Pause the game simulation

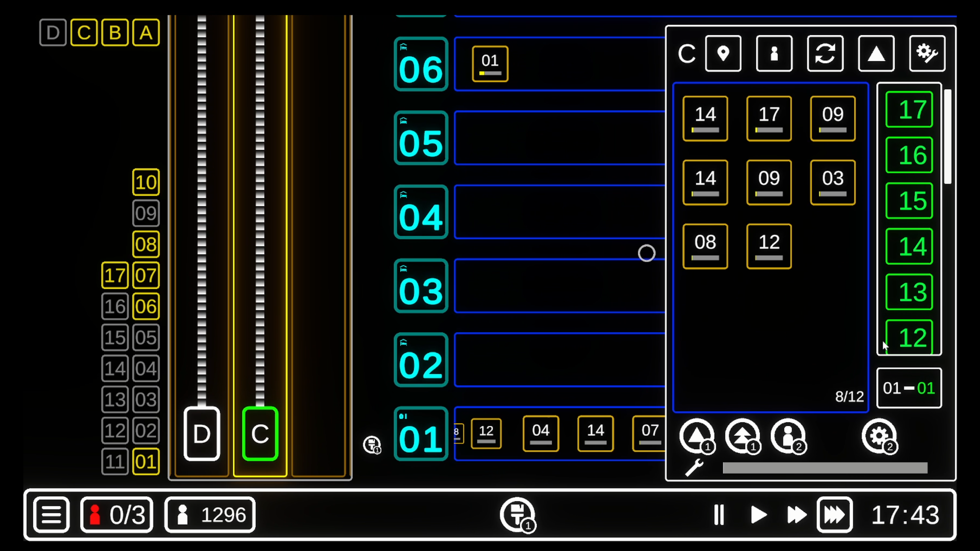point(719,514)
